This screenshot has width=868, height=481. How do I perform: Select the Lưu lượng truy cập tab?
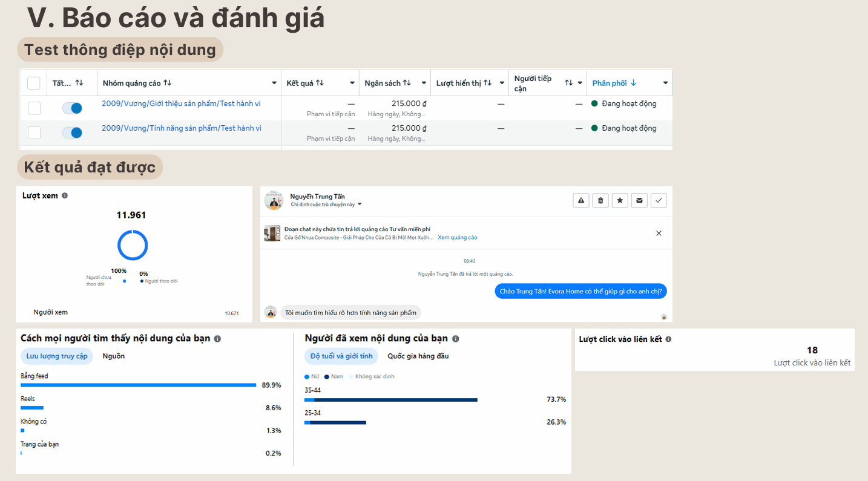coord(57,356)
